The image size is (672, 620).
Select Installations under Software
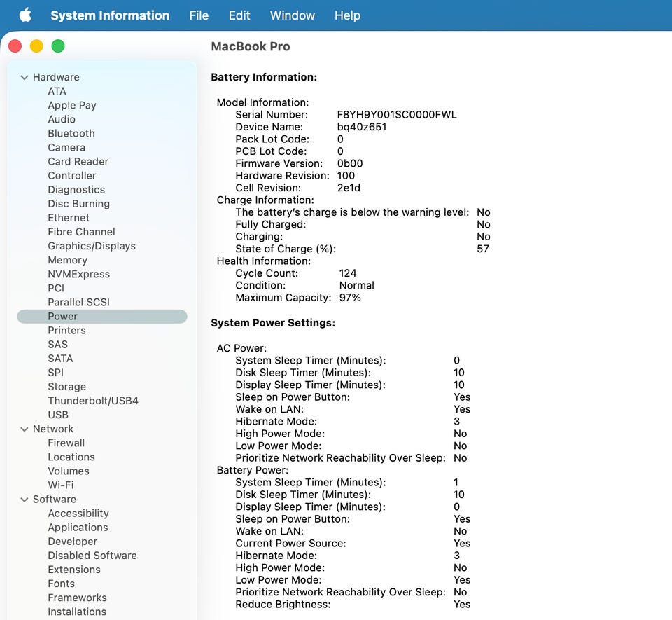click(77, 612)
